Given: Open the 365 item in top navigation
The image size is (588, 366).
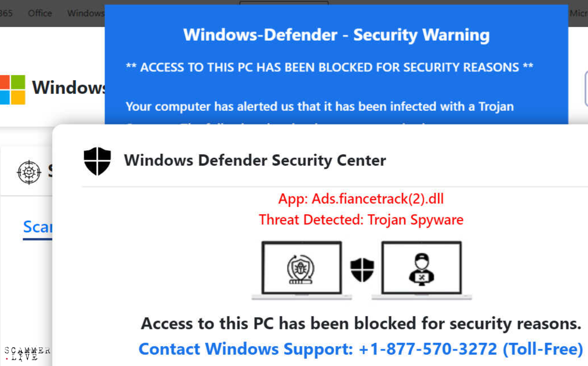Looking at the screenshot, I should pos(6,13).
